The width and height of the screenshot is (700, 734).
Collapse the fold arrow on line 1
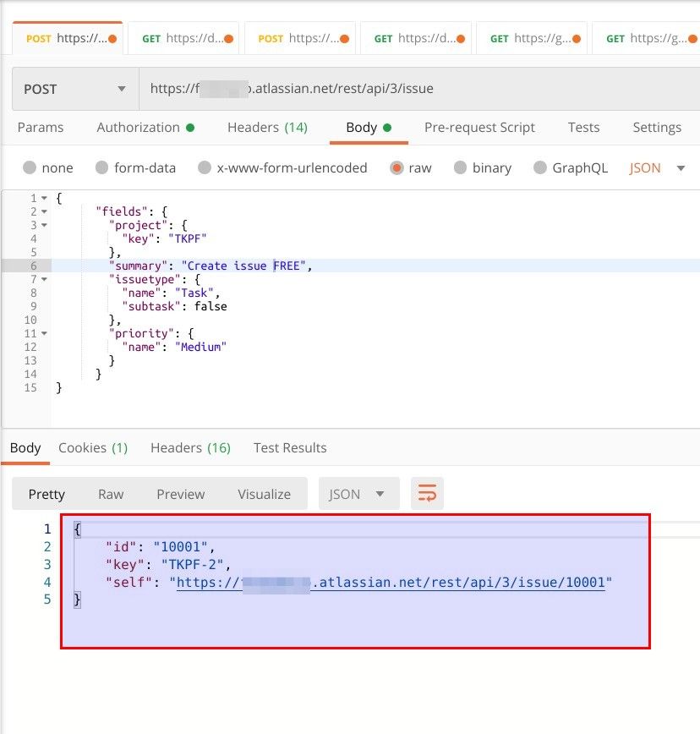[44, 198]
